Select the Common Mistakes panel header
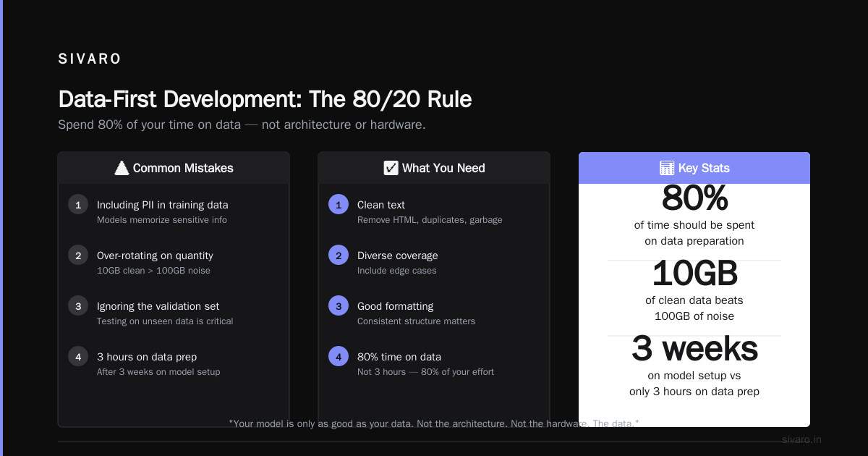 [x=174, y=168]
